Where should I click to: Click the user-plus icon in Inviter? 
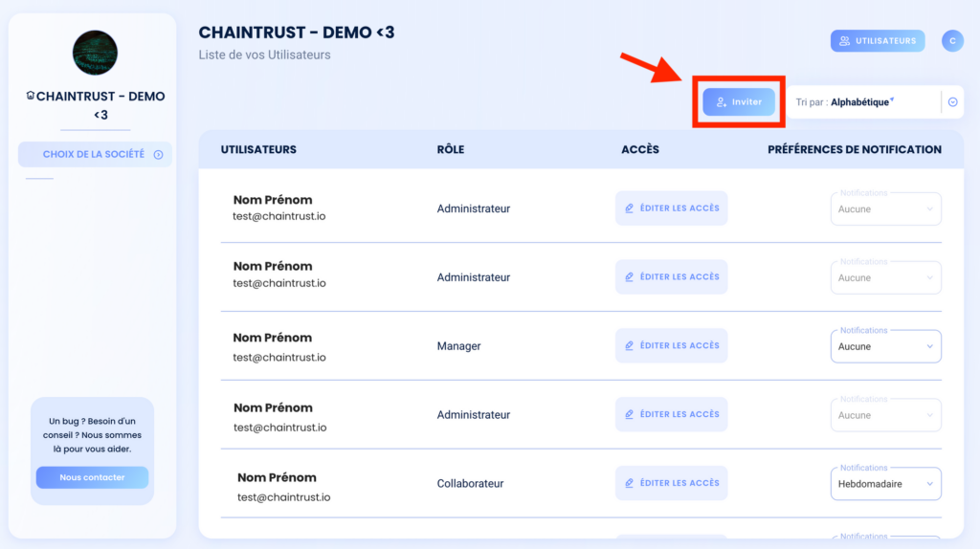(x=722, y=101)
